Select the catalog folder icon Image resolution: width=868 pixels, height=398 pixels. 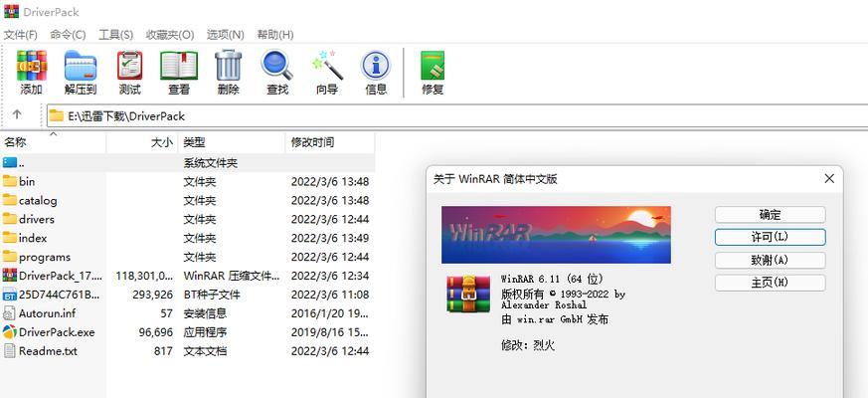(10, 200)
